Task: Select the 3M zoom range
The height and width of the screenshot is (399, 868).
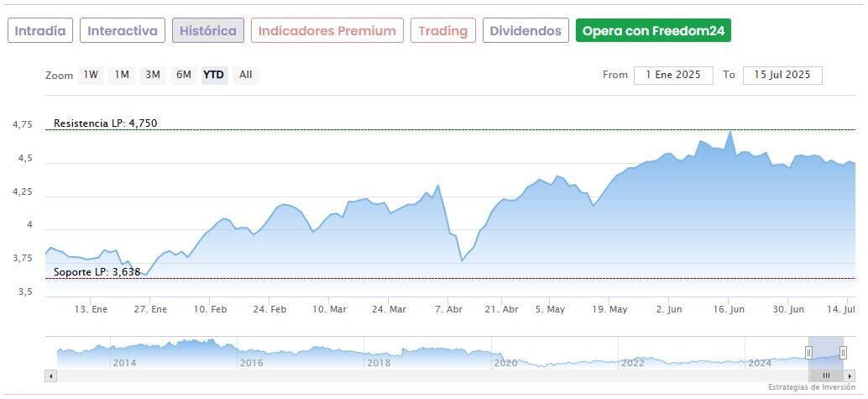Action: [x=153, y=75]
